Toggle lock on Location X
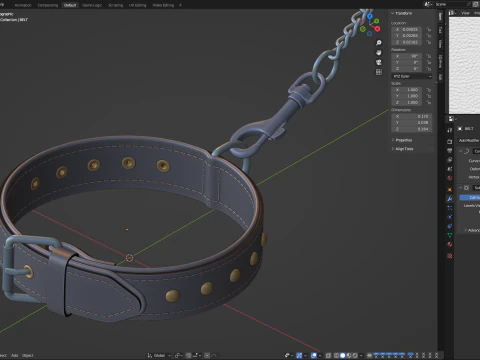The width and height of the screenshot is (480, 360). 429,29
